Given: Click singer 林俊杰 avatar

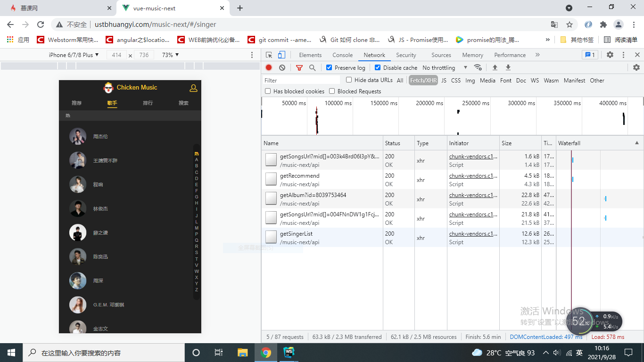Looking at the screenshot, I should [x=78, y=208].
